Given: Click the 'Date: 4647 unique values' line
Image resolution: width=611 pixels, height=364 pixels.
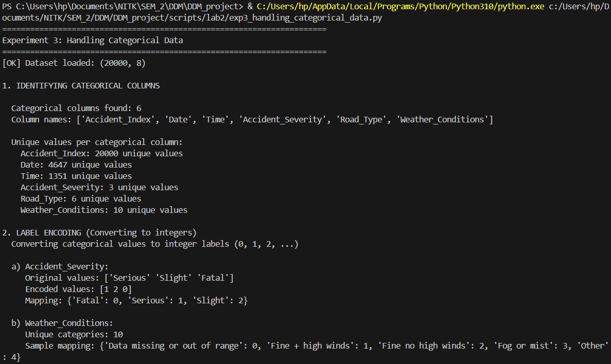Looking at the screenshot, I should (x=76, y=165).
